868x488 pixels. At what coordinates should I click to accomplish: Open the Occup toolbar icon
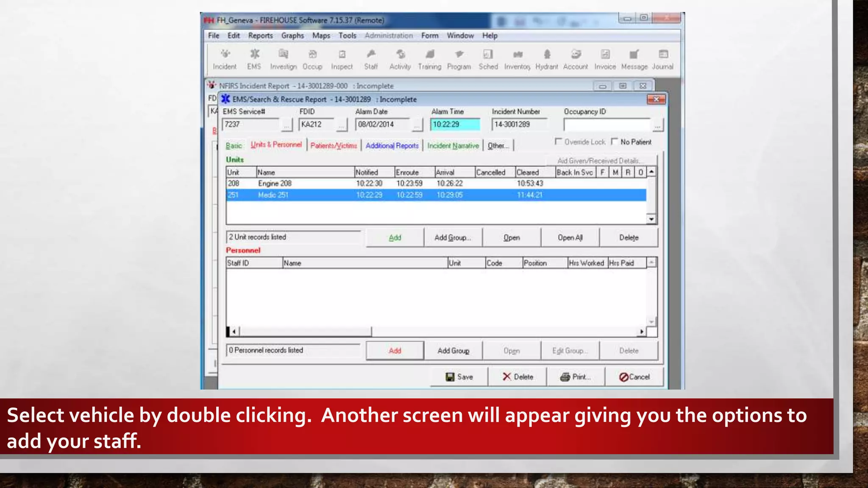click(312, 59)
